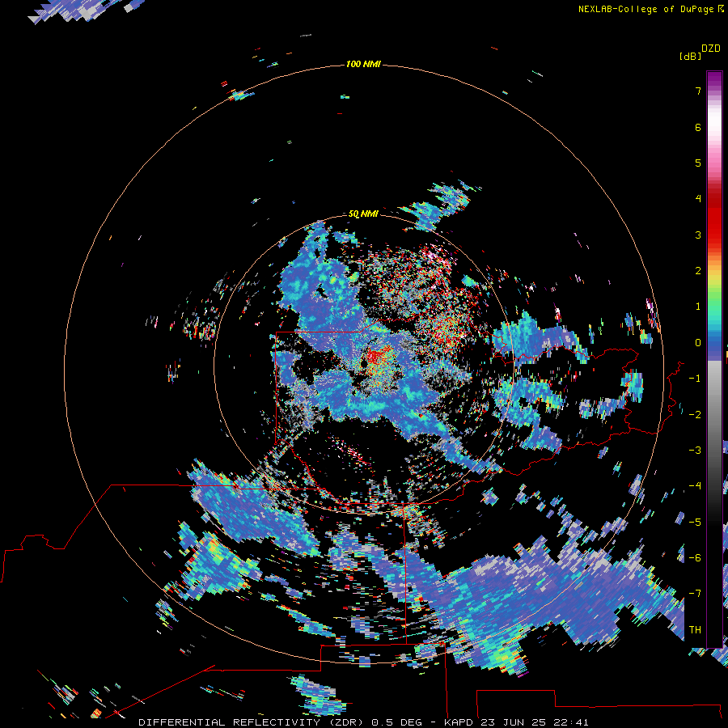Image resolution: width=728 pixels, height=728 pixels.
Task: Click the TH threshold label on scale
Action: (x=695, y=630)
